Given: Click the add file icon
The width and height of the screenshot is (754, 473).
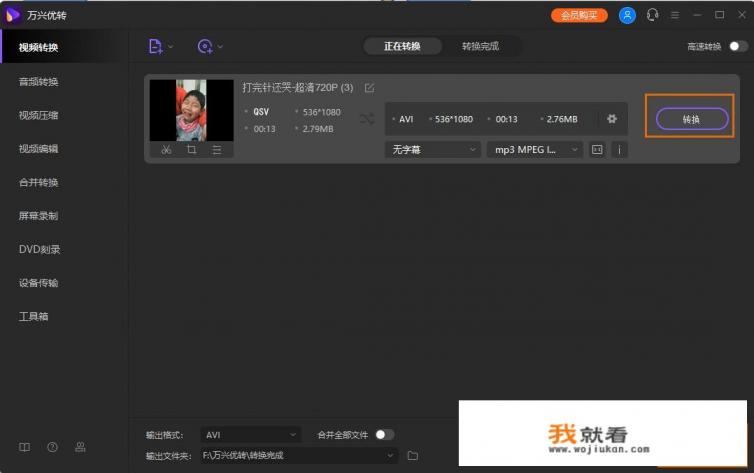Looking at the screenshot, I should (x=155, y=47).
